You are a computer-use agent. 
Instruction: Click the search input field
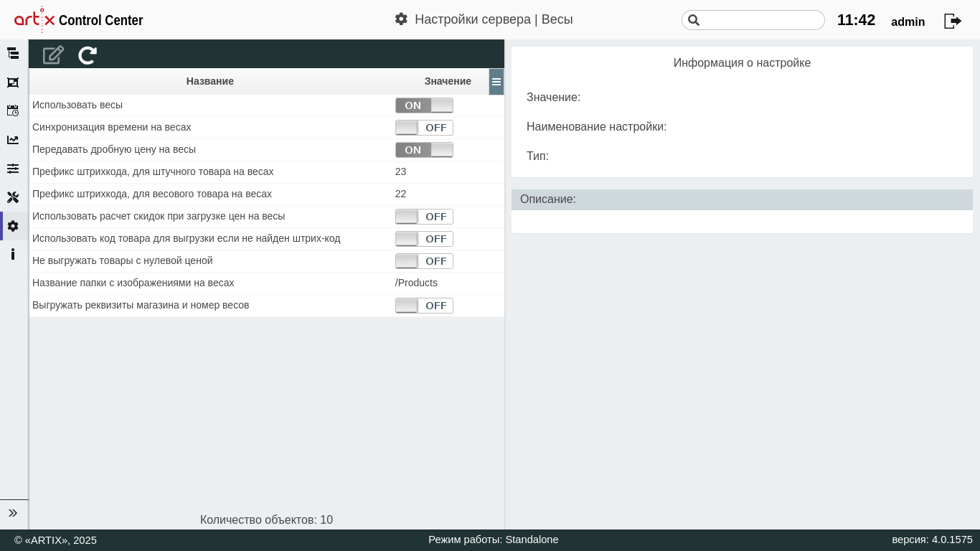[x=760, y=20]
